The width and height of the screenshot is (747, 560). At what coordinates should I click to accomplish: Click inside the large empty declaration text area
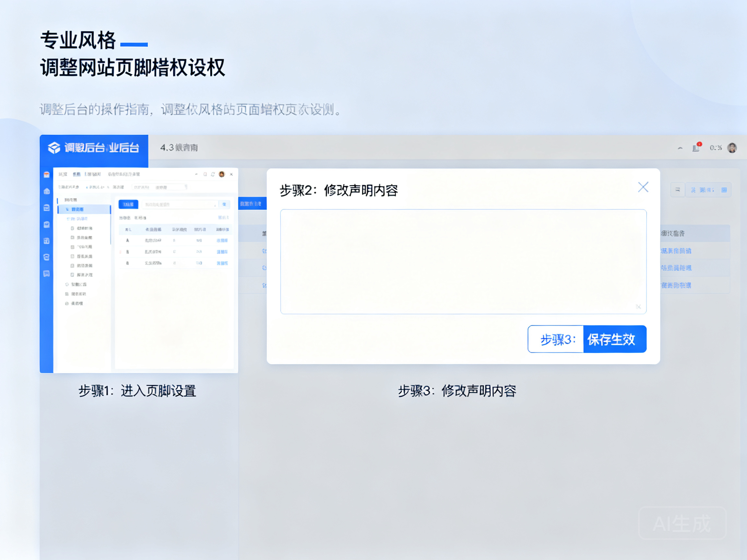pyautogui.click(x=463, y=262)
